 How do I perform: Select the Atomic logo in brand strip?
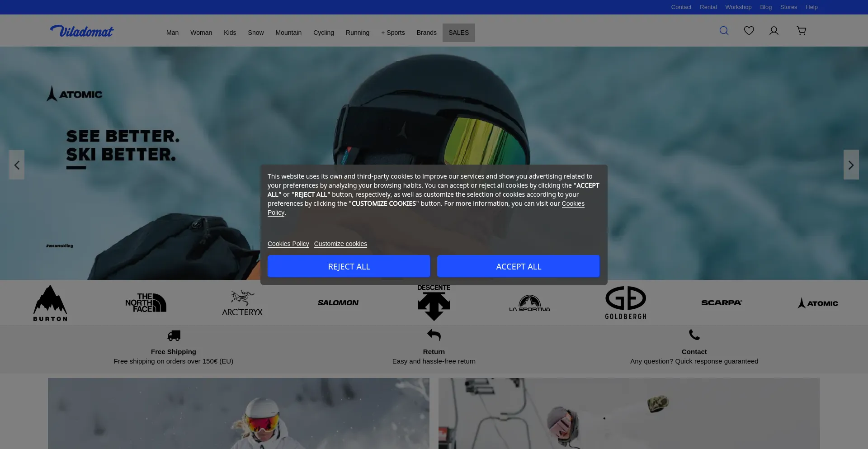(817, 303)
